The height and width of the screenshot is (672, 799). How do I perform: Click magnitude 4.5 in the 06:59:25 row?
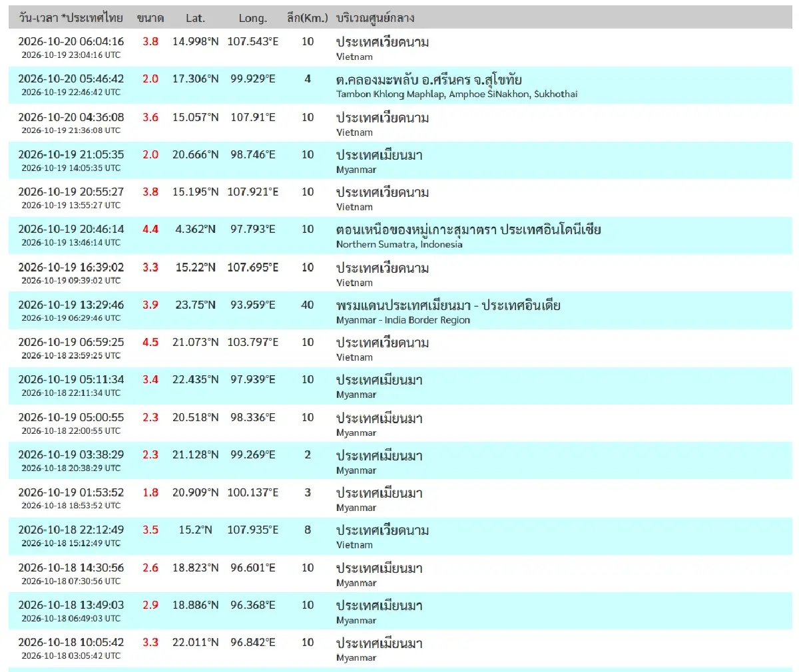coord(150,342)
